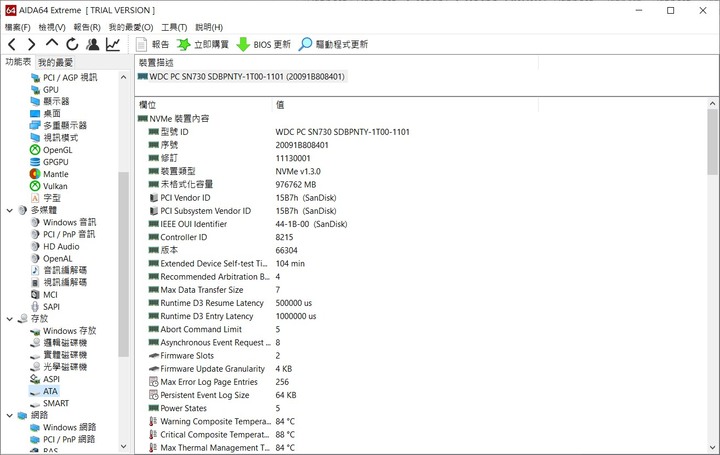Open the 工具(T) menu
Image resolution: width=720 pixels, height=455 pixels.
(174, 27)
